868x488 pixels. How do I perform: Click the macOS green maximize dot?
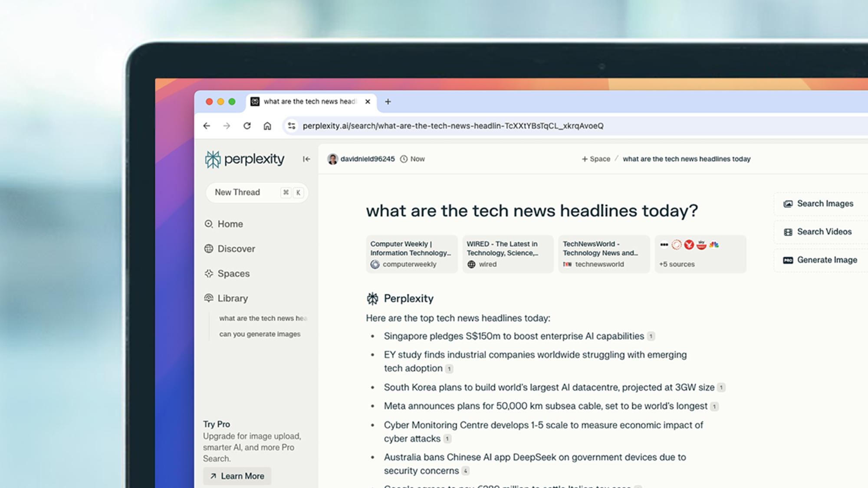coord(232,102)
